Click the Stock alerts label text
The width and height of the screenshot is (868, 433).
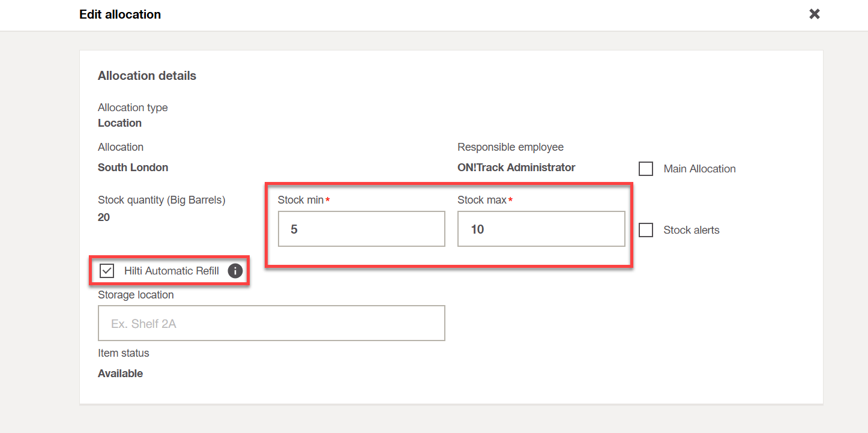(x=692, y=230)
